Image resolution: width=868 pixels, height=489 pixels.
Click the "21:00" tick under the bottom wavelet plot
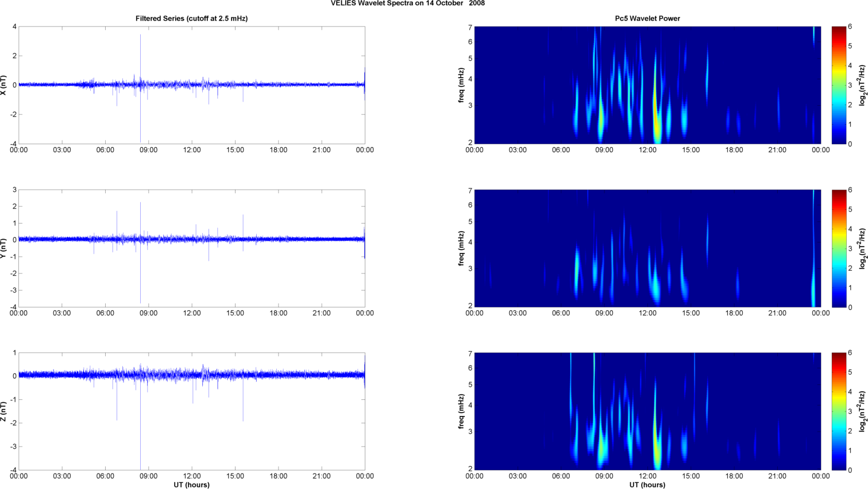tap(777, 476)
